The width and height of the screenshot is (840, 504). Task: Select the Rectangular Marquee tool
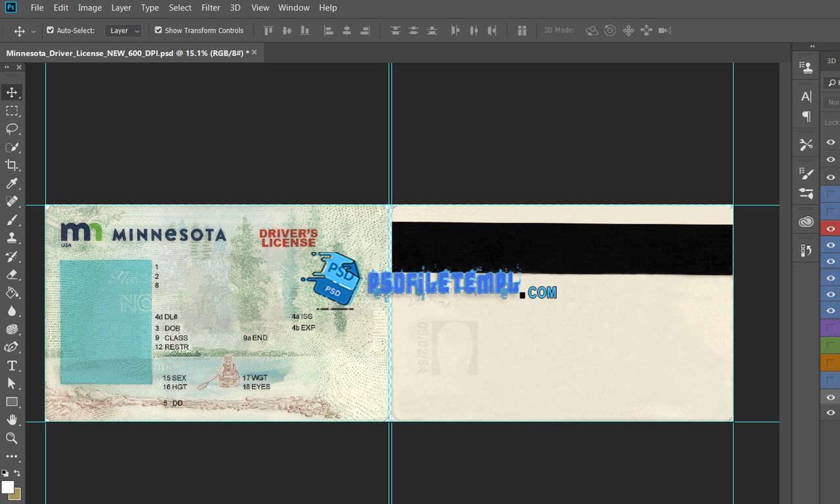pos(12,110)
